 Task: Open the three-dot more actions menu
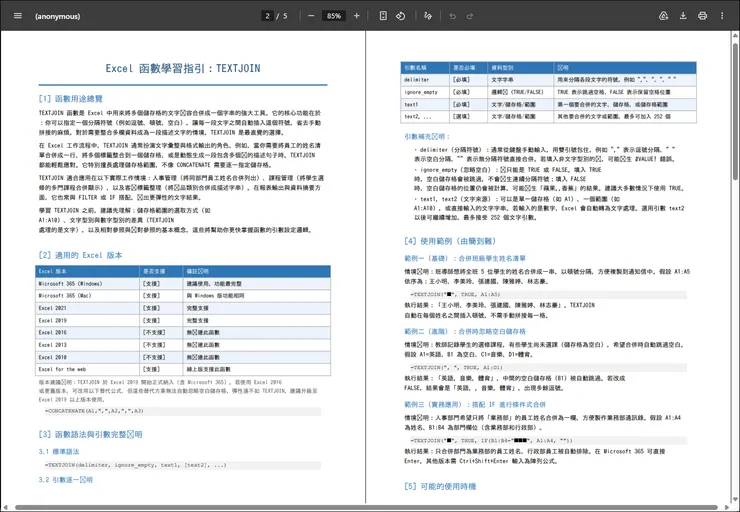coord(722,16)
